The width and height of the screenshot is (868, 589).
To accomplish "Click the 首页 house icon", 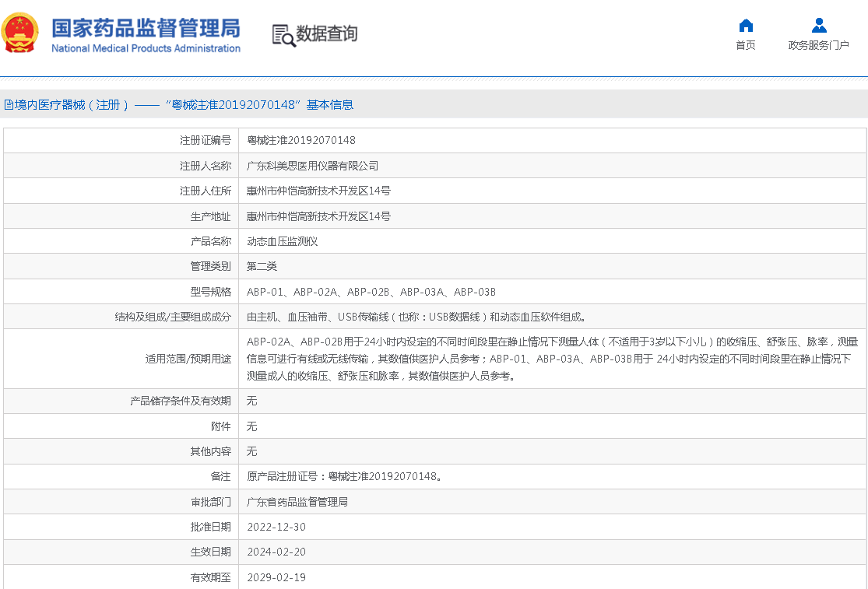I will pyautogui.click(x=746, y=26).
